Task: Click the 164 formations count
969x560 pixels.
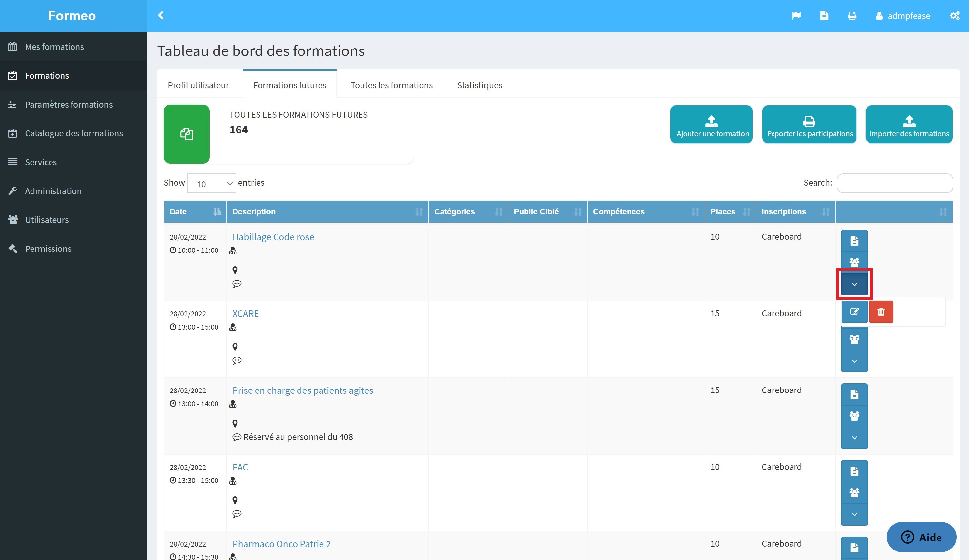Action: coord(238,130)
